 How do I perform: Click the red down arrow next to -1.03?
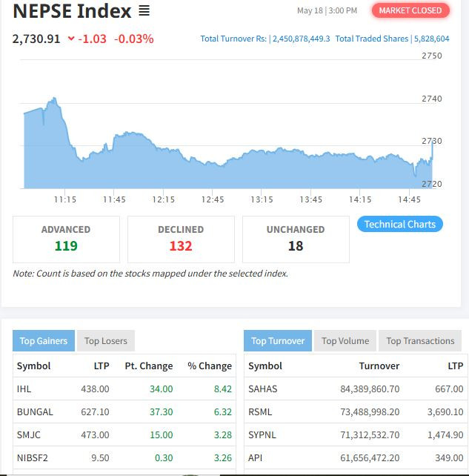[71, 39]
